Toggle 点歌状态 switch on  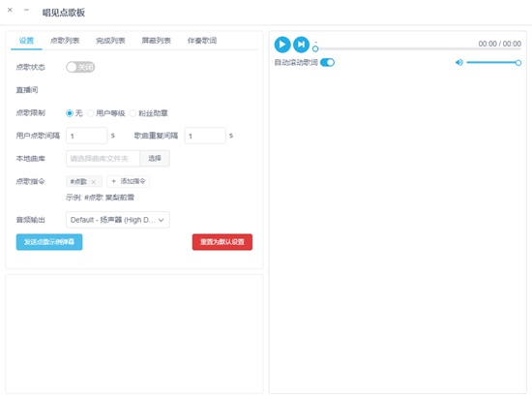[x=80, y=67]
